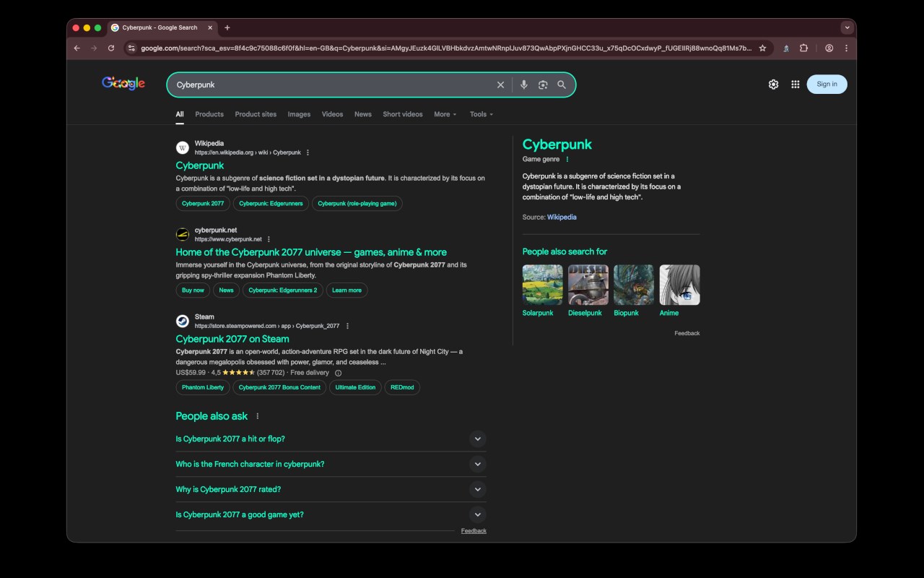Image resolution: width=924 pixels, height=578 pixels.
Task: Bookmark this page with the star icon
Action: pos(762,48)
